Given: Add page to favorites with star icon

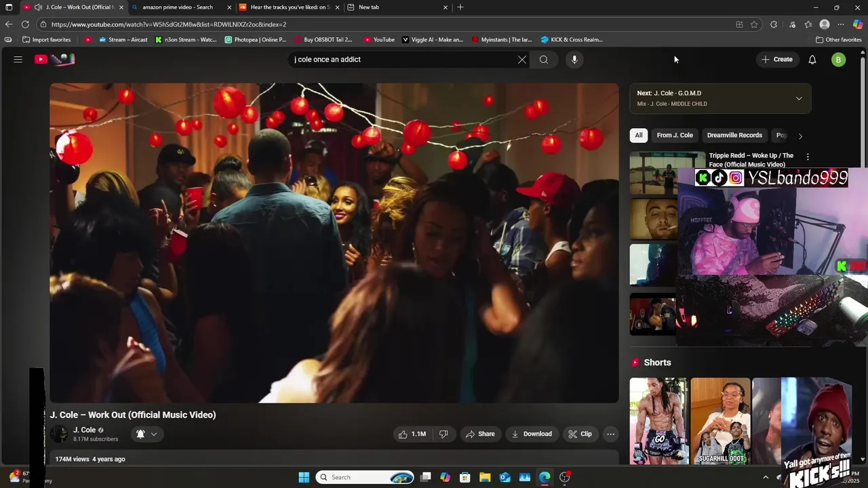Looking at the screenshot, I should (x=754, y=24).
